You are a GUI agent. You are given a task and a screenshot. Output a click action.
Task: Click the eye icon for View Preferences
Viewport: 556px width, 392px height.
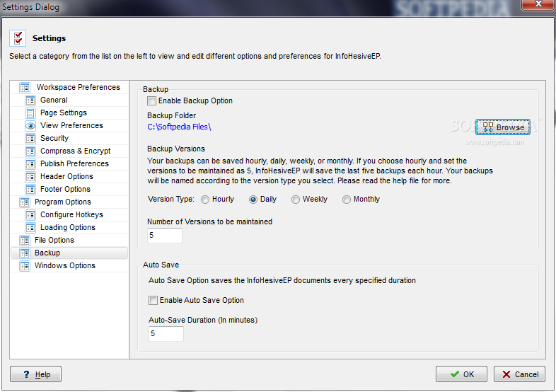[x=30, y=125]
